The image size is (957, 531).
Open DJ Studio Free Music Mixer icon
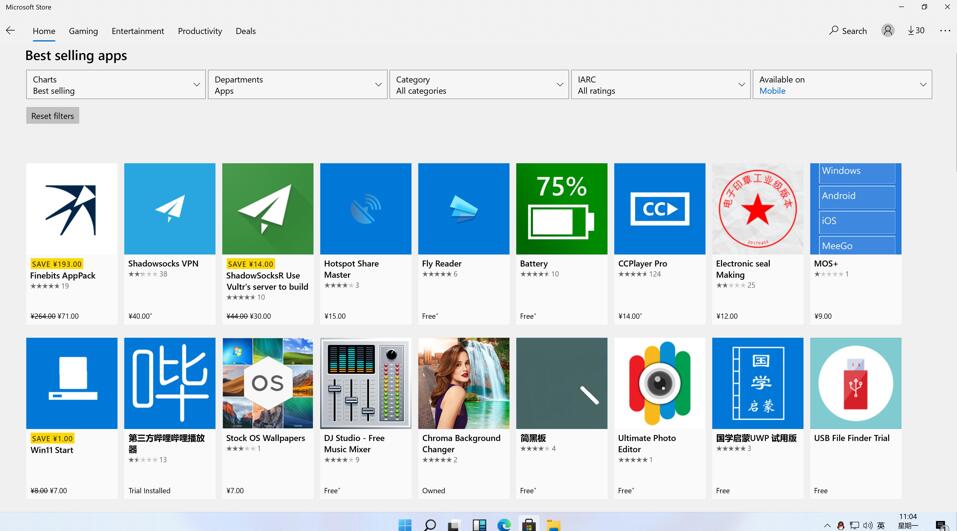click(x=366, y=383)
